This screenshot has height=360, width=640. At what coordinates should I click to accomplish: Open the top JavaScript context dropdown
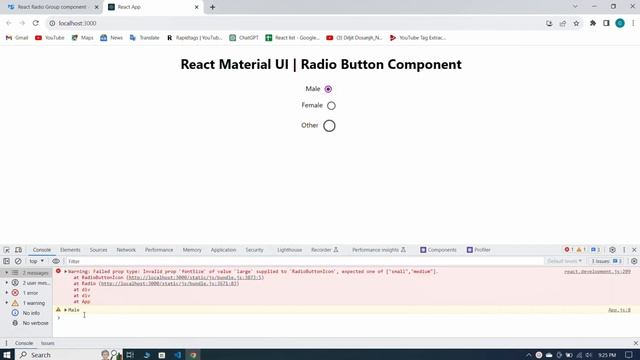coord(36,261)
